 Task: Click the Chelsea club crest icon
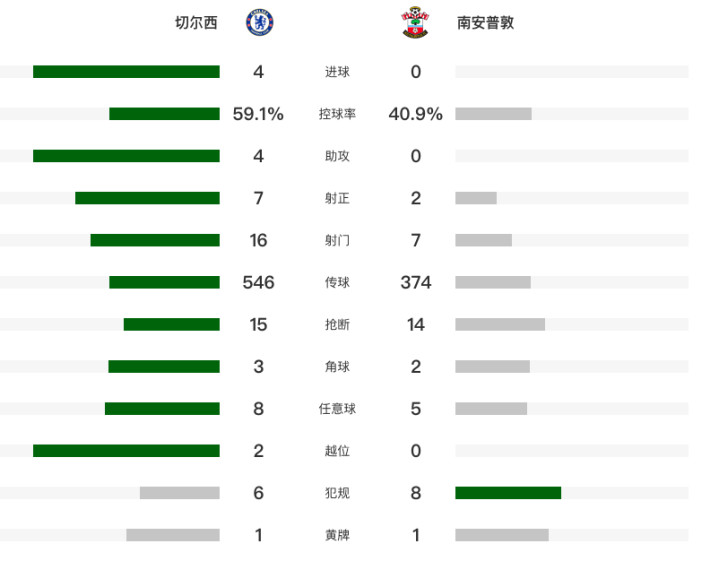click(x=260, y=22)
